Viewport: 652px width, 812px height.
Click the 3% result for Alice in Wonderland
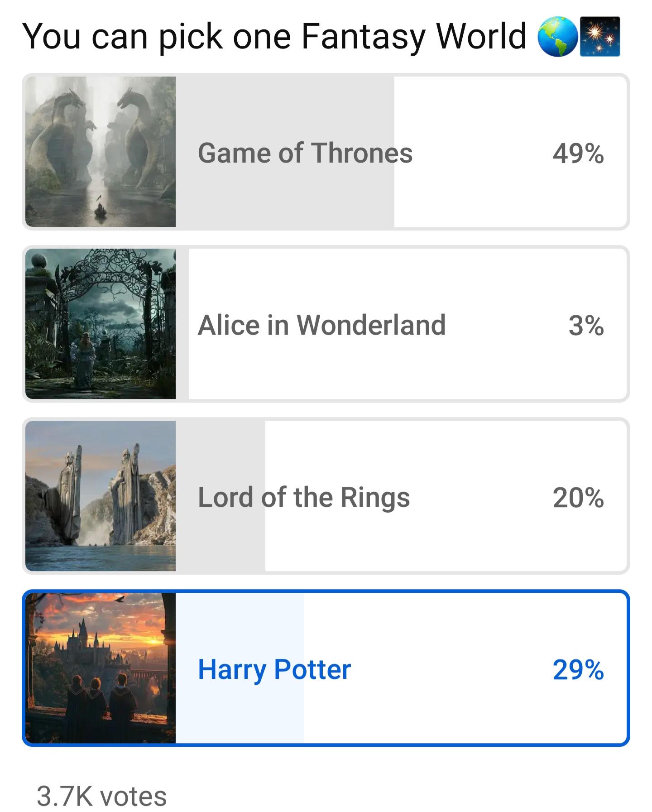586,325
